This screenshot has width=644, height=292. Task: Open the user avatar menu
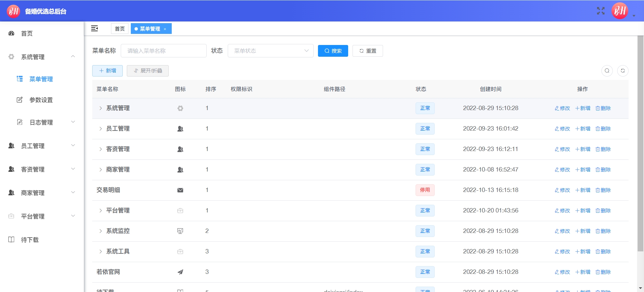(x=620, y=11)
